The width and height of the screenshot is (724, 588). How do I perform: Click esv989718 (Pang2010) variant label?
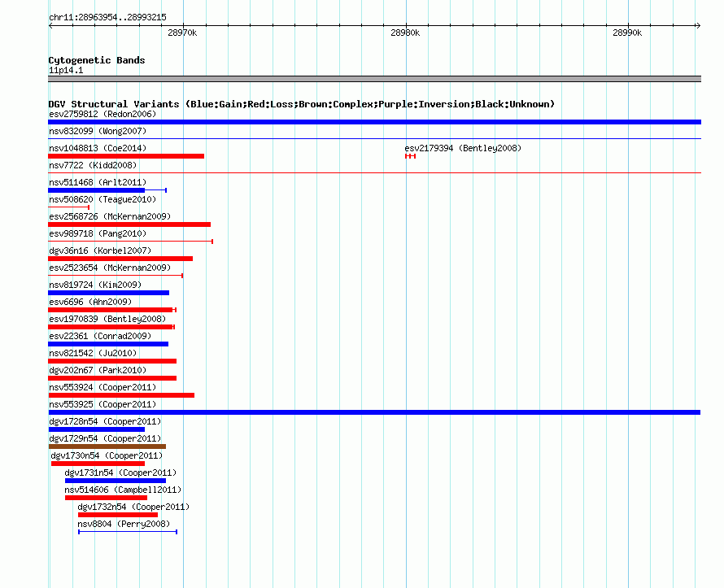coord(98,233)
